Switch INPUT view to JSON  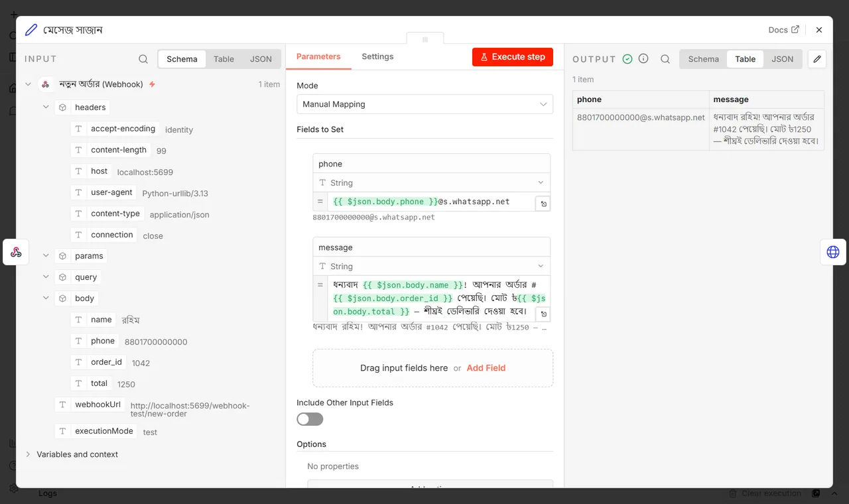(x=261, y=59)
